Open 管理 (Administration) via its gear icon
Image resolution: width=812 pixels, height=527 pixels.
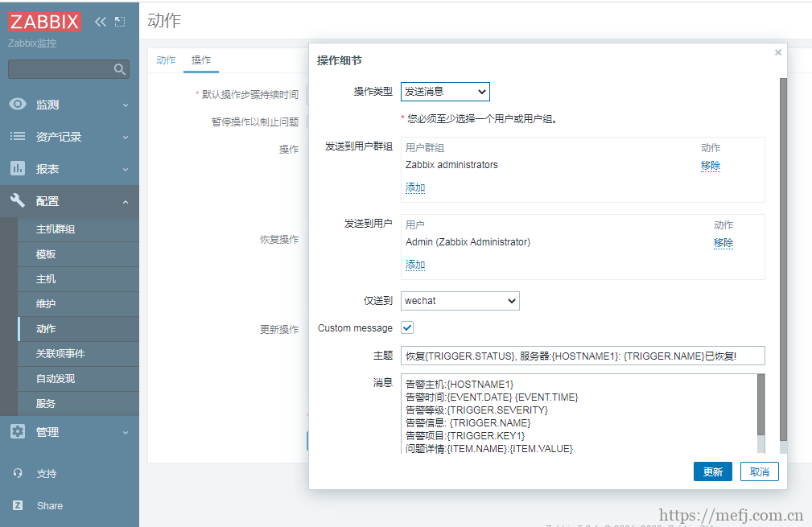[18, 432]
